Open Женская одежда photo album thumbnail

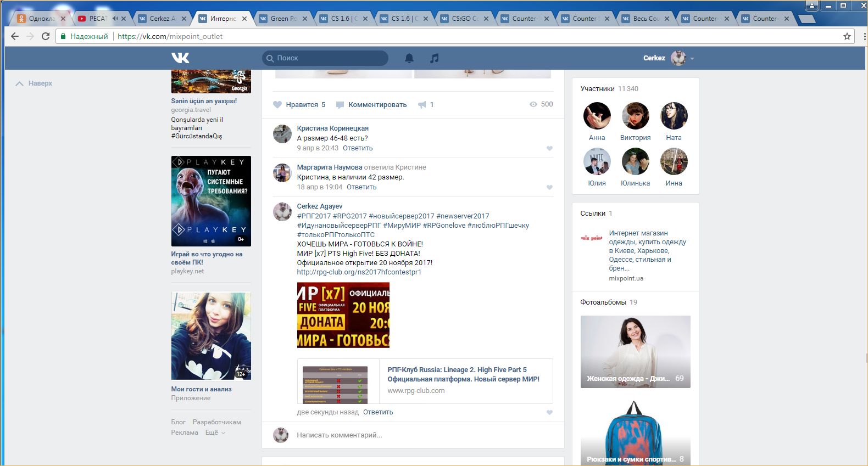click(635, 351)
